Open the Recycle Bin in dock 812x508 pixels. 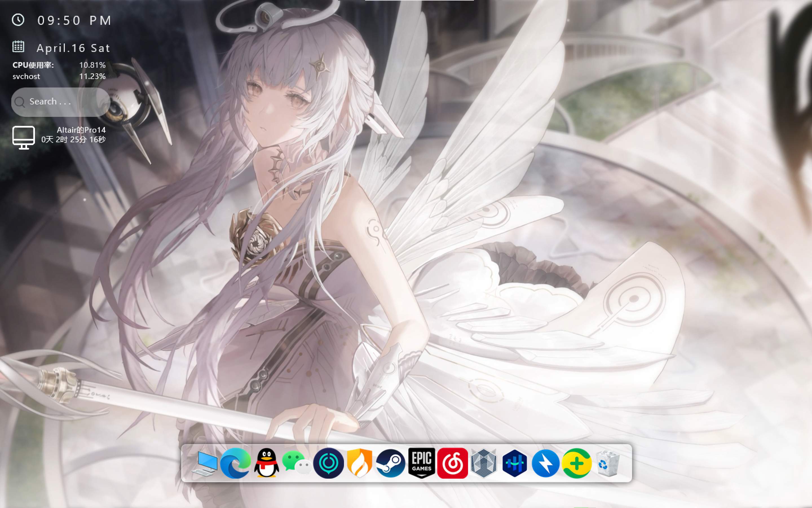point(608,463)
